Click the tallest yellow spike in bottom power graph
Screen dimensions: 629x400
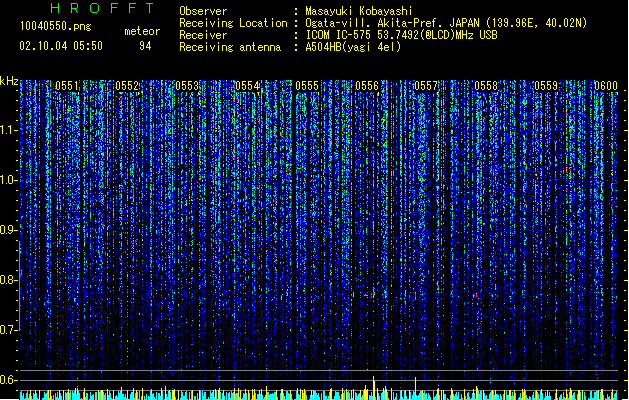373,387
